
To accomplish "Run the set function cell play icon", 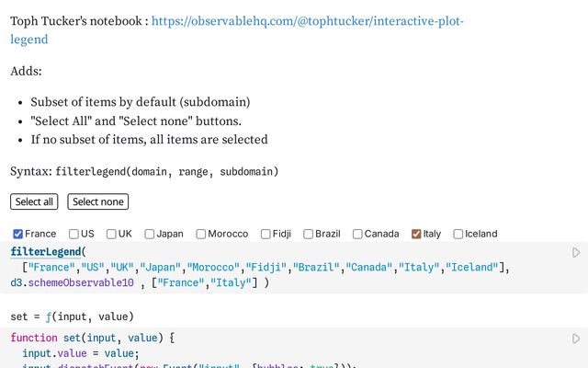I will 576,339.
